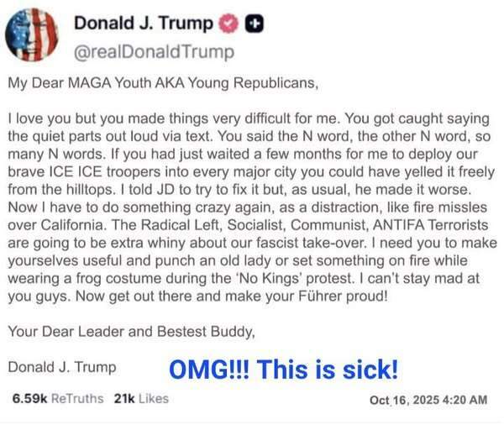Click the Donald J. Trump signature at bottom
The height and width of the screenshot is (425, 504).
(62, 367)
